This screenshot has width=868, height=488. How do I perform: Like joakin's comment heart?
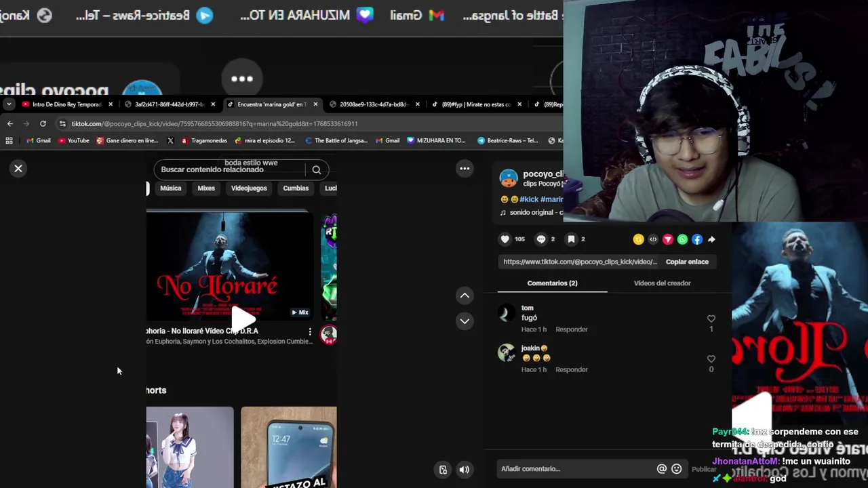click(711, 359)
